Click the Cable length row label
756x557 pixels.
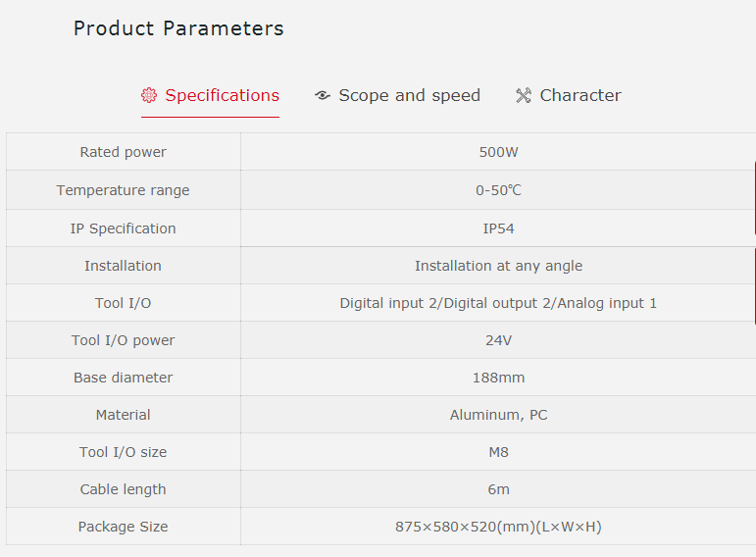123,489
